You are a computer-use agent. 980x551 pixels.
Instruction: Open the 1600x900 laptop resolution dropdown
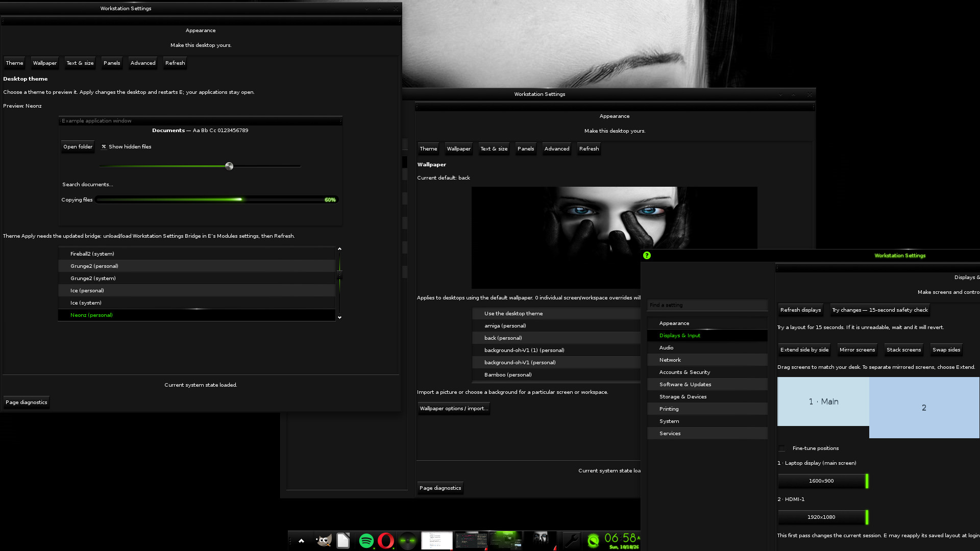click(x=823, y=481)
